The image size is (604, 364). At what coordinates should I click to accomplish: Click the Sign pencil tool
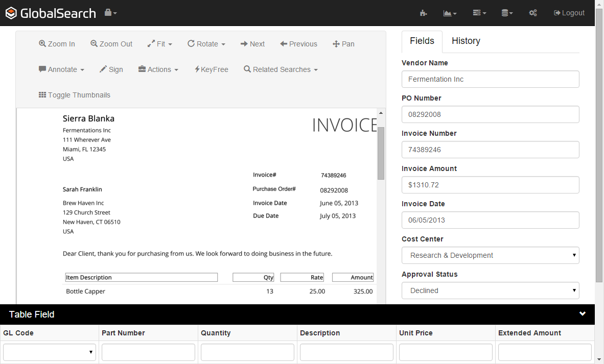111,69
